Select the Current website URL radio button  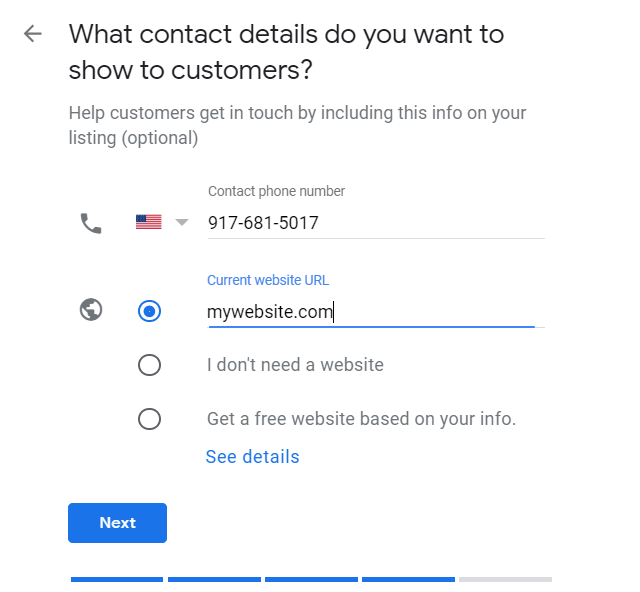point(149,312)
